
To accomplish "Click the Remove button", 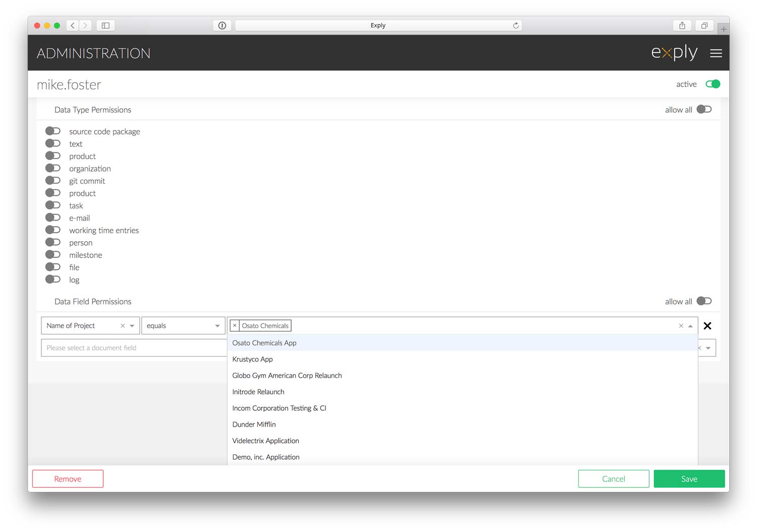I will tap(68, 478).
